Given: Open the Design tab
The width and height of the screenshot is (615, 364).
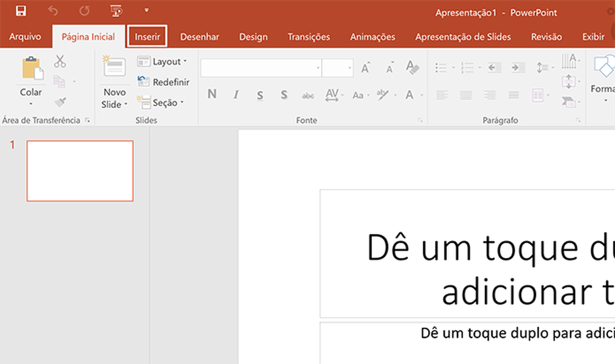Looking at the screenshot, I should [253, 36].
